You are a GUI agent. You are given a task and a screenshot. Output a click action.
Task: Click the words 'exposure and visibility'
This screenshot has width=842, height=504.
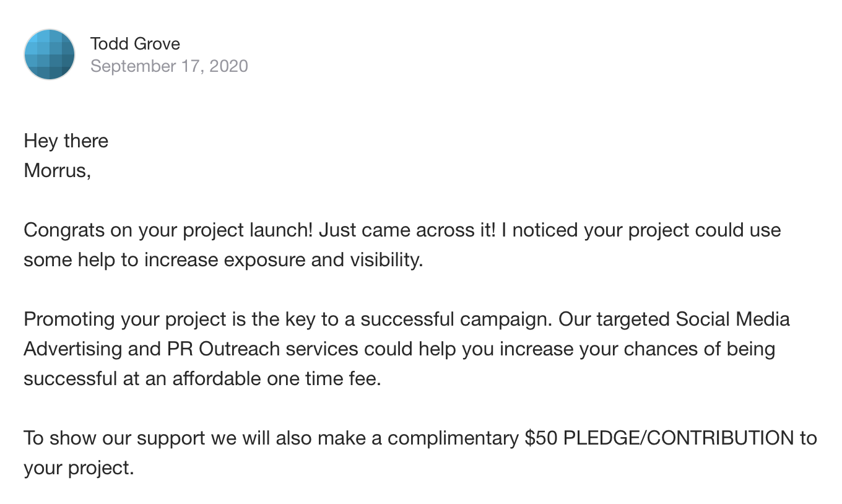point(323,259)
